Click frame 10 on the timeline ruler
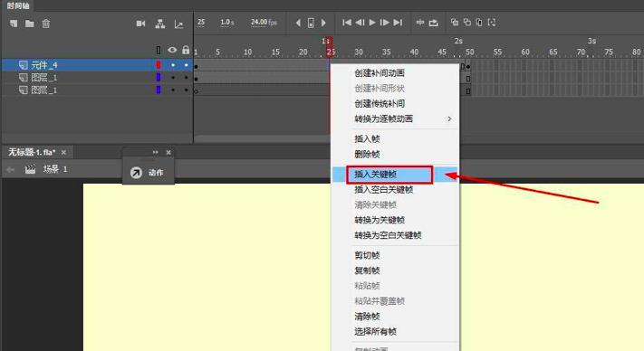The image size is (644, 351). click(x=247, y=52)
